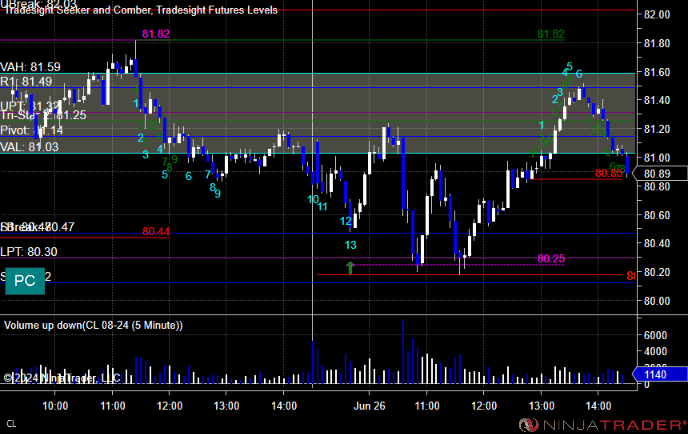The height and width of the screenshot is (434, 688).
Task: Click the 81.80 price axis label
Action: pos(657,43)
